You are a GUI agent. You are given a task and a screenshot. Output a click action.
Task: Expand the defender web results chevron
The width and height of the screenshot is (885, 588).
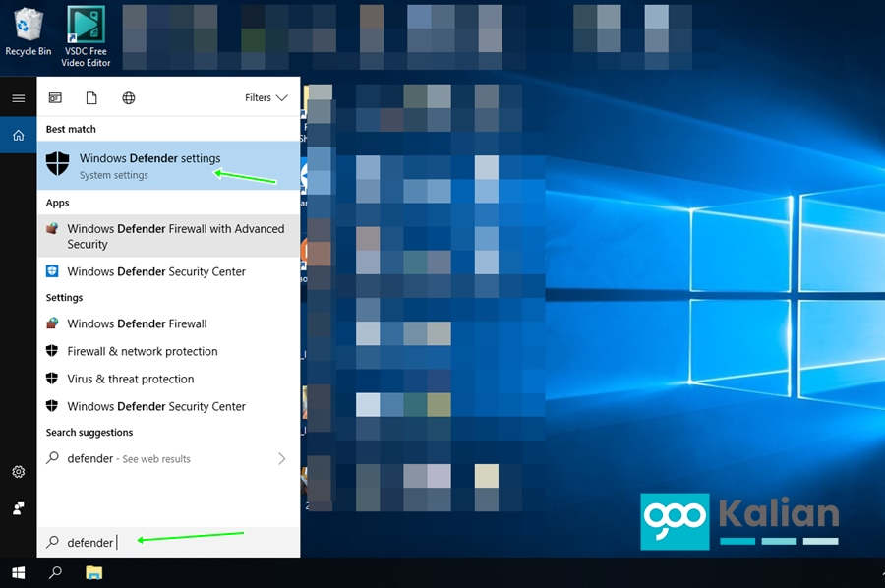point(281,458)
